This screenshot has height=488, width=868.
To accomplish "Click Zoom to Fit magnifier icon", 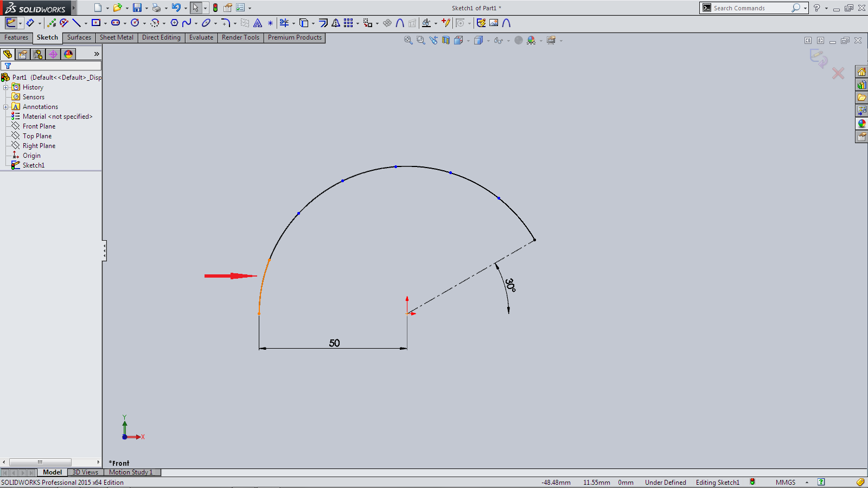I will [408, 40].
